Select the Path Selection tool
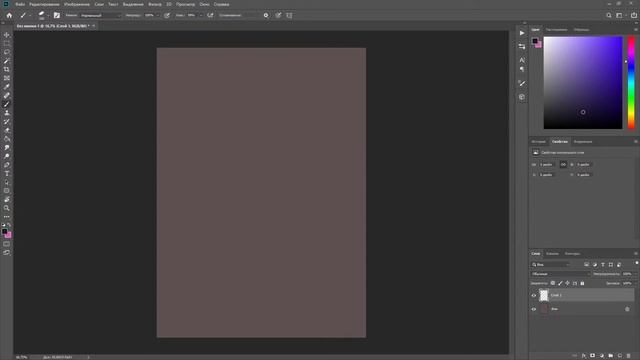Screen dimensions: 640x360 [x=7, y=182]
